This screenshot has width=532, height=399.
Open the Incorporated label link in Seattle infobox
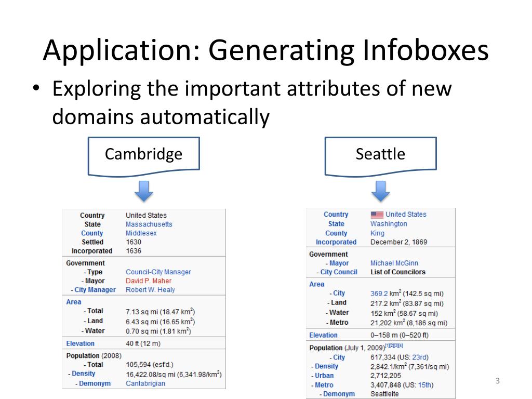(x=336, y=242)
